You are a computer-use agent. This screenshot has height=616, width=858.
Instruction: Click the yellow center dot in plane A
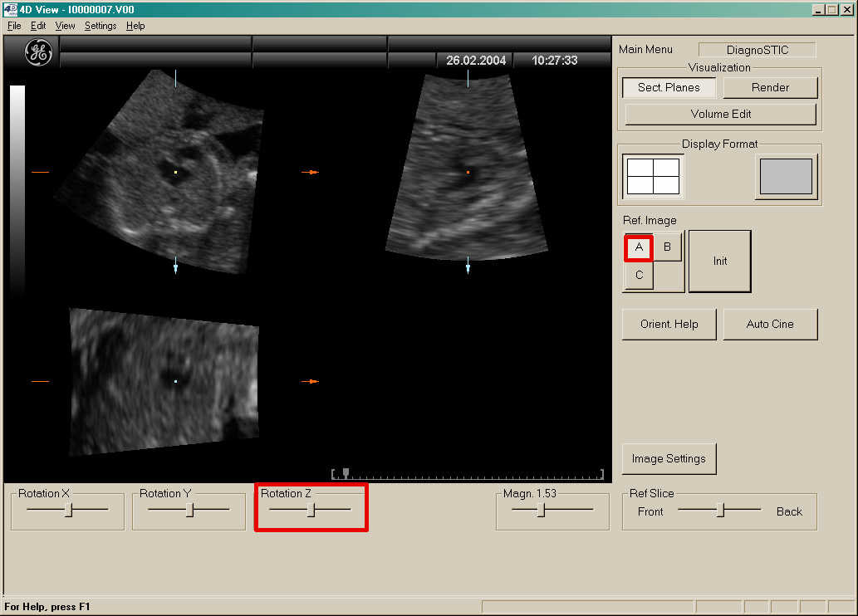tap(175, 173)
